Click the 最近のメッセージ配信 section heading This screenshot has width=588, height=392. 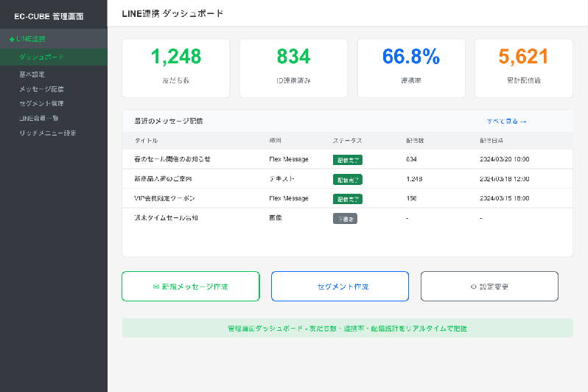click(169, 121)
